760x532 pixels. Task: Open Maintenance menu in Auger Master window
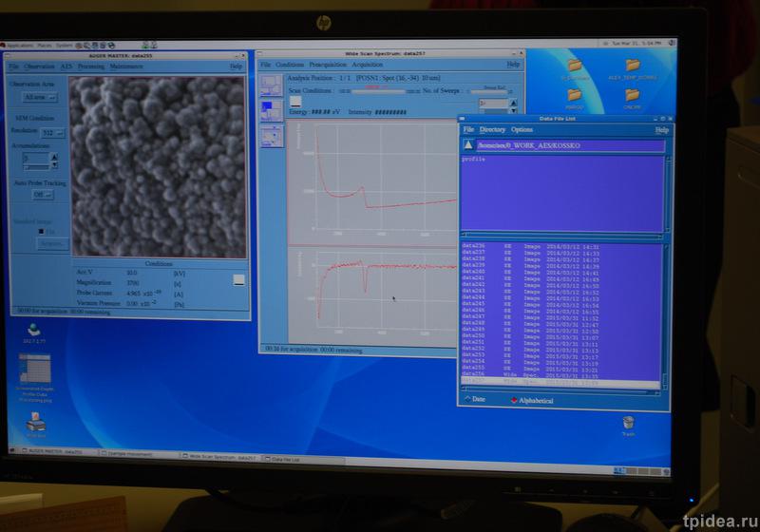[126, 66]
